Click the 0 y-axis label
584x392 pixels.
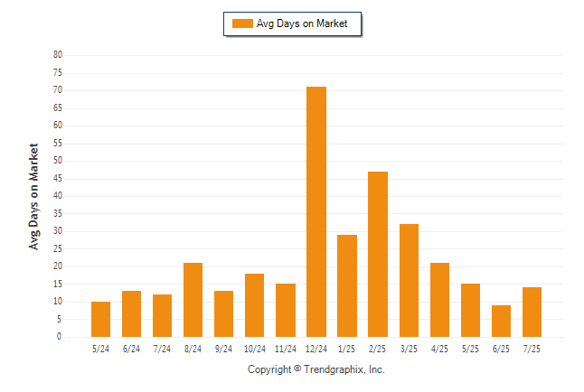pos(60,337)
